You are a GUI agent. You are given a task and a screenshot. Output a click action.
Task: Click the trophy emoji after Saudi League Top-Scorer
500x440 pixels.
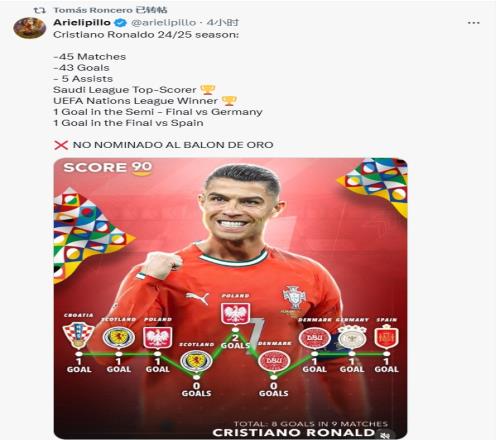pos(208,90)
